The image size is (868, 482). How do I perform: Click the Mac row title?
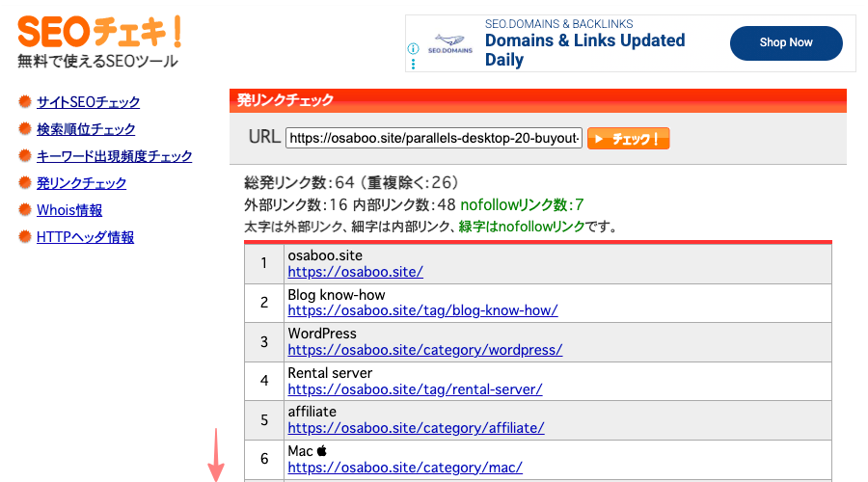pos(308,451)
